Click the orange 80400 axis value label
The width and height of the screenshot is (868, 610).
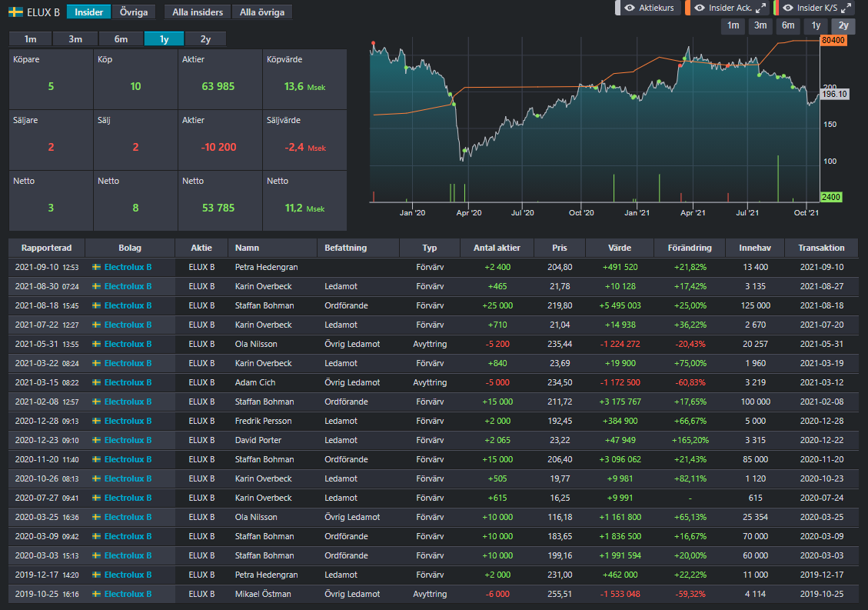[x=833, y=40]
